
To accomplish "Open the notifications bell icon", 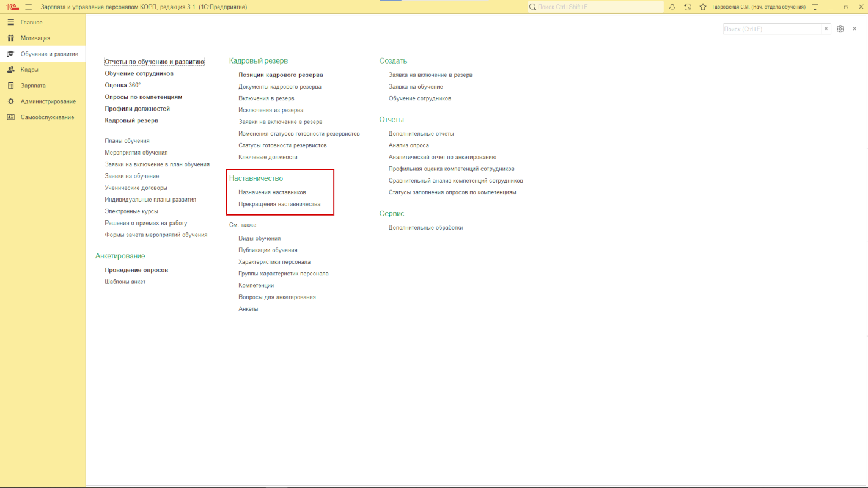I will tap(672, 7).
